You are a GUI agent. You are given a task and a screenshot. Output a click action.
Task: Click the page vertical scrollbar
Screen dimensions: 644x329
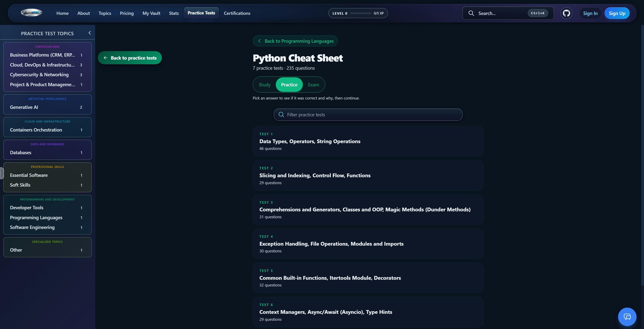(642, 155)
